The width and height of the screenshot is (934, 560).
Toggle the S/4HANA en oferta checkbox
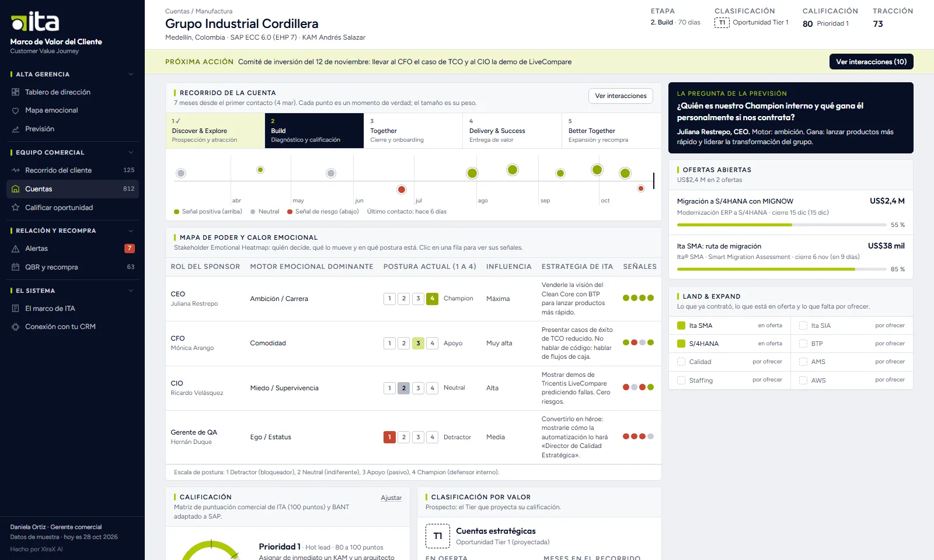681,344
